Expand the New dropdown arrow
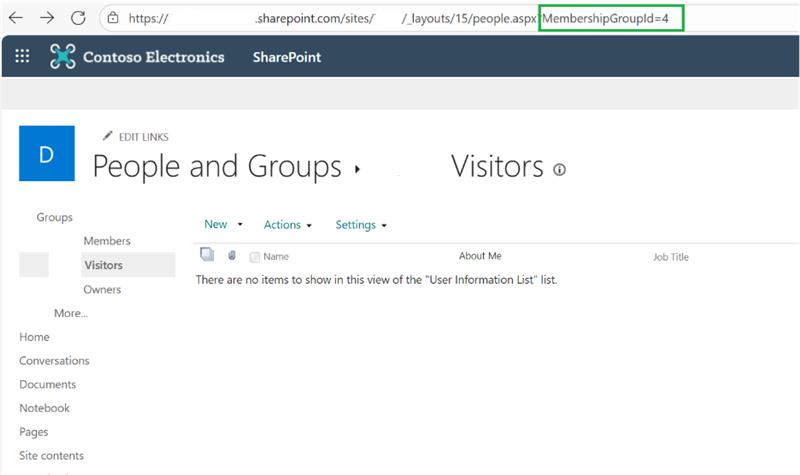This screenshot has width=800, height=475. click(240, 224)
